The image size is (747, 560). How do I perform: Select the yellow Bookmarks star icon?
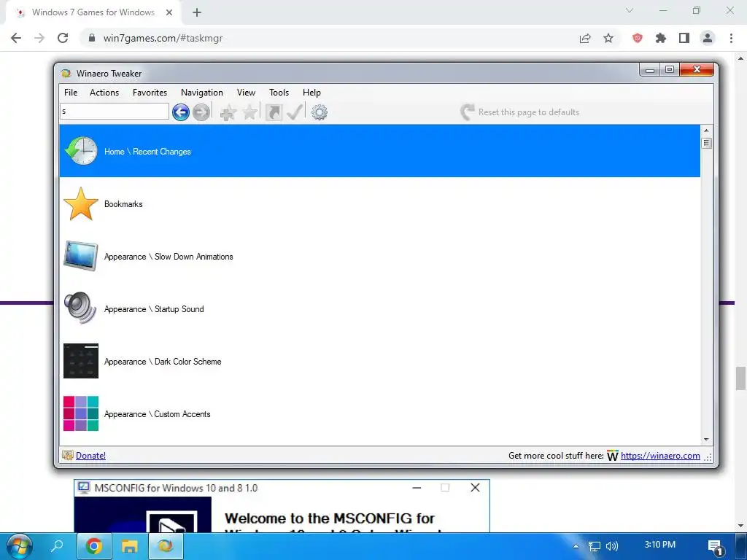point(81,204)
